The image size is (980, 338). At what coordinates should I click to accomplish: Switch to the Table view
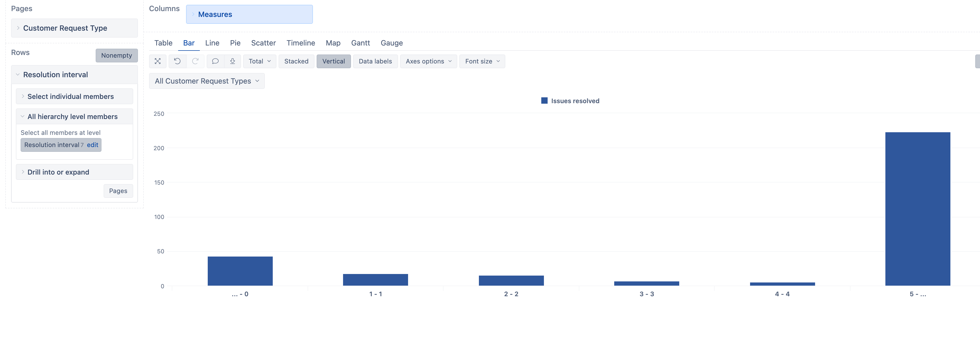[163, 43]
